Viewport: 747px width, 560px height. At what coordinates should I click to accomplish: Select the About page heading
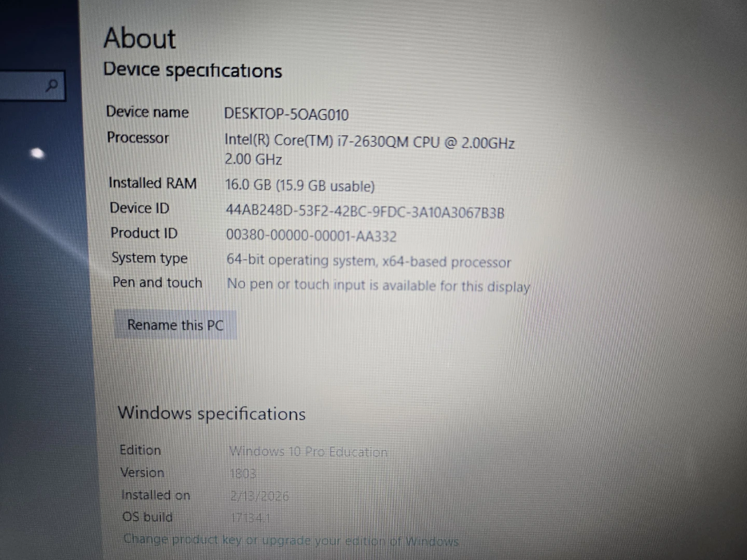(140, 38)
